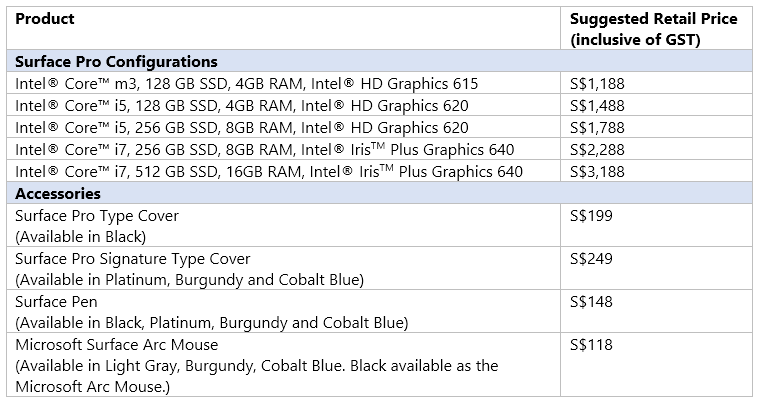This screenshot has width=761, height=403.
Task: Select the Accessories section header row
Action: 380,193
